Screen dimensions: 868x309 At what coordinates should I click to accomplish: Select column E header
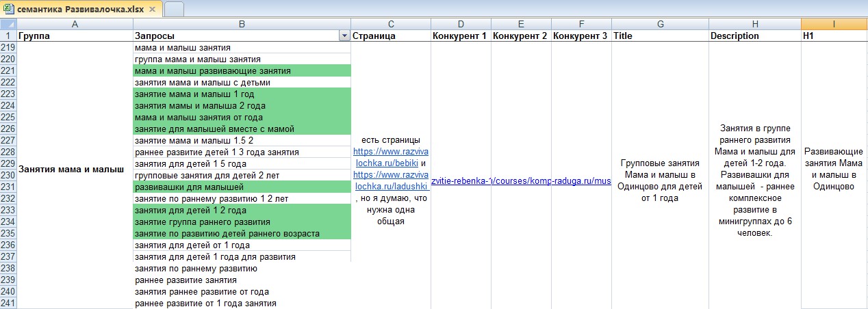[521, 24]
